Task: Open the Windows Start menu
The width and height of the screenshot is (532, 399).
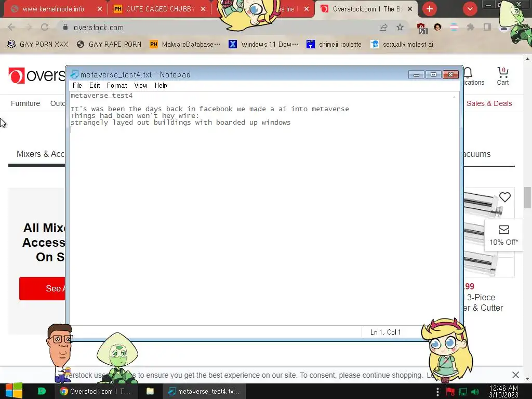Action: [x=14, y=391]
